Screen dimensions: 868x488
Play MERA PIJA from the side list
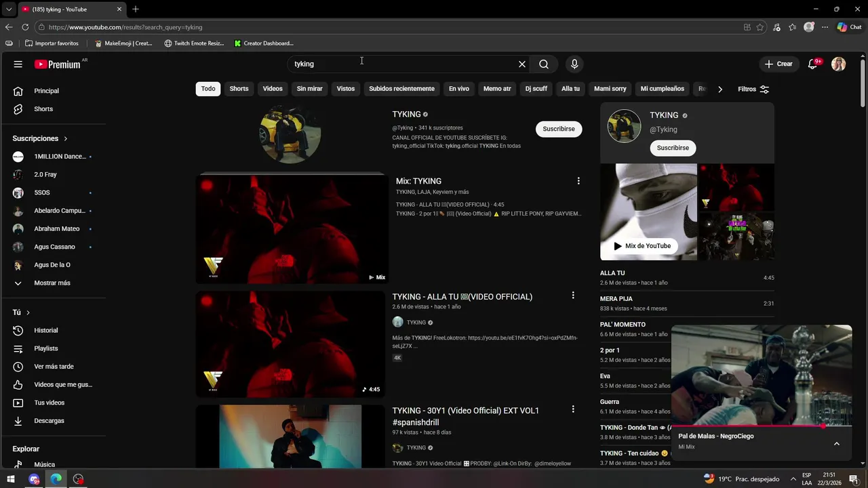click(x=687, y=303)
